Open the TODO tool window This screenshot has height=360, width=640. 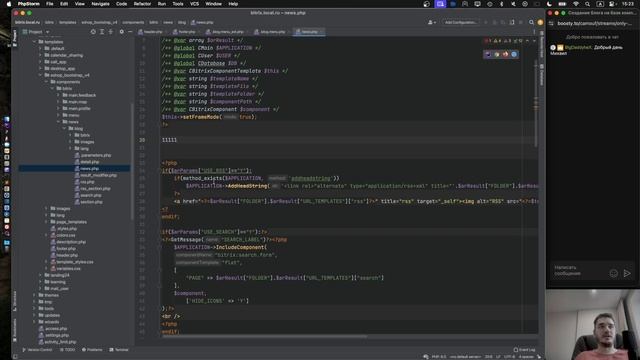coord(67,350)
